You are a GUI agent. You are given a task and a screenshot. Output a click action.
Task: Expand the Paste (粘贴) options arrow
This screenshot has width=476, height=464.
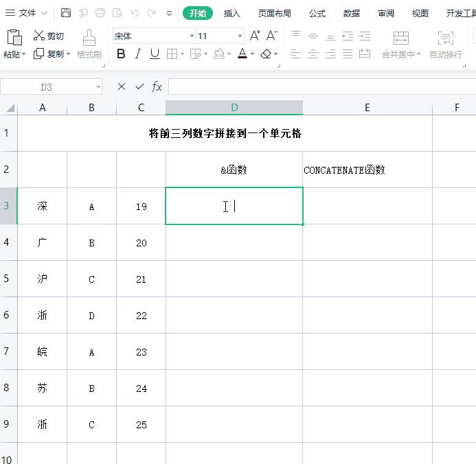tap(23, 54)
